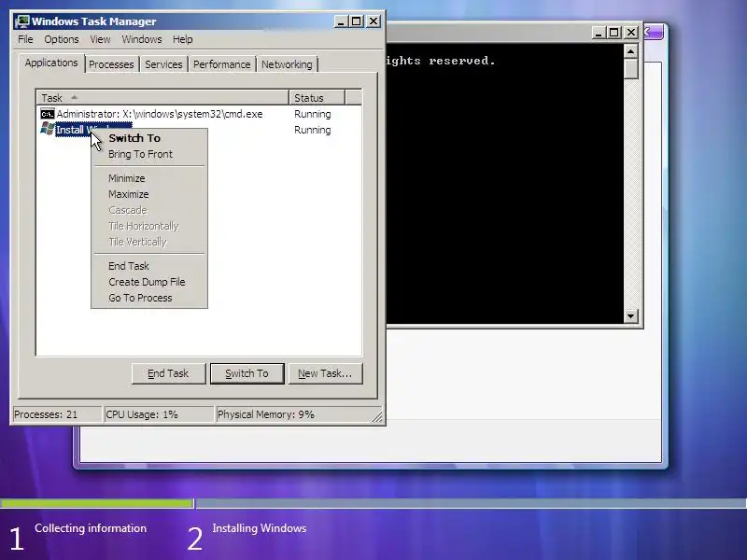
Task: Sort by the Task column header
Action: tap(162, 98)
